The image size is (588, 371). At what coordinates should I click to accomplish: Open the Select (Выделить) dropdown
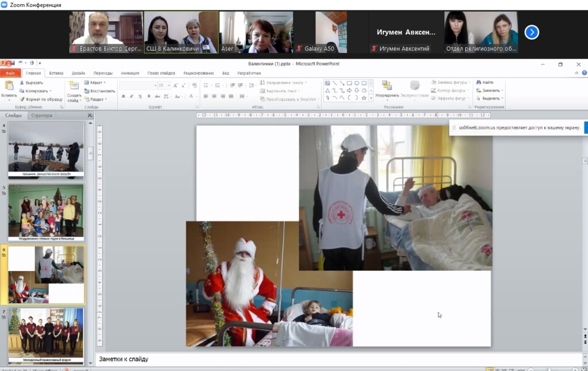[490, 98]
